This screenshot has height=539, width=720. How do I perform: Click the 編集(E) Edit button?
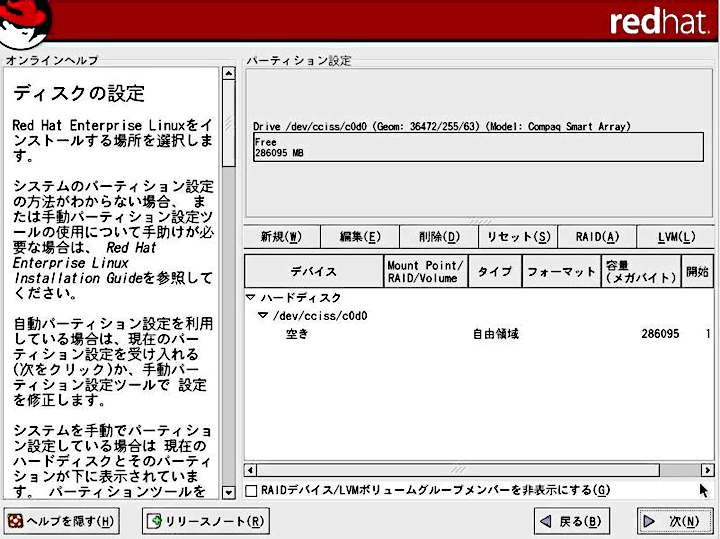(360, 237)
